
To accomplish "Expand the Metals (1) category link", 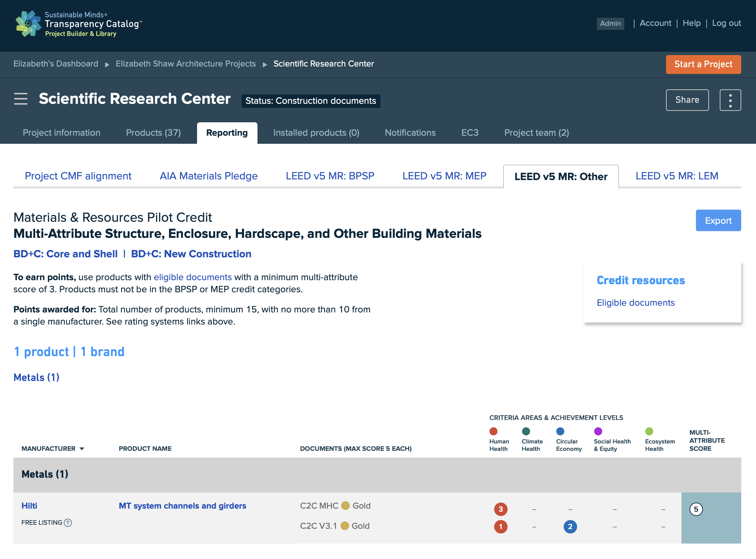I will click(36, 377).
